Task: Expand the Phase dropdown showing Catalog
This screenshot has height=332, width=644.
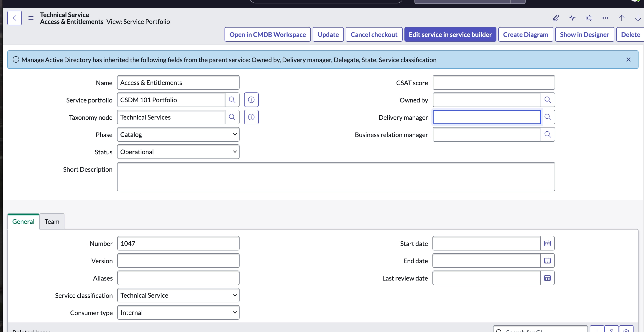Action: 178,135
